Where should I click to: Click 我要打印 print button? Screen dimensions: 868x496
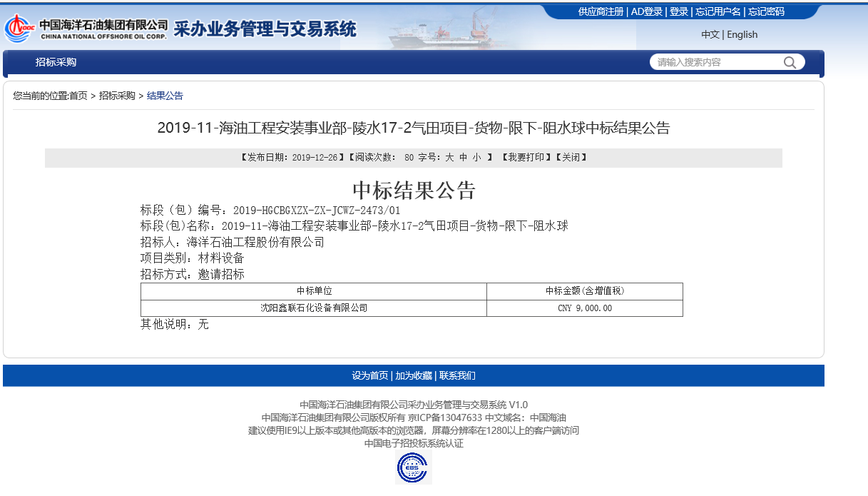[x=527, y=158]
